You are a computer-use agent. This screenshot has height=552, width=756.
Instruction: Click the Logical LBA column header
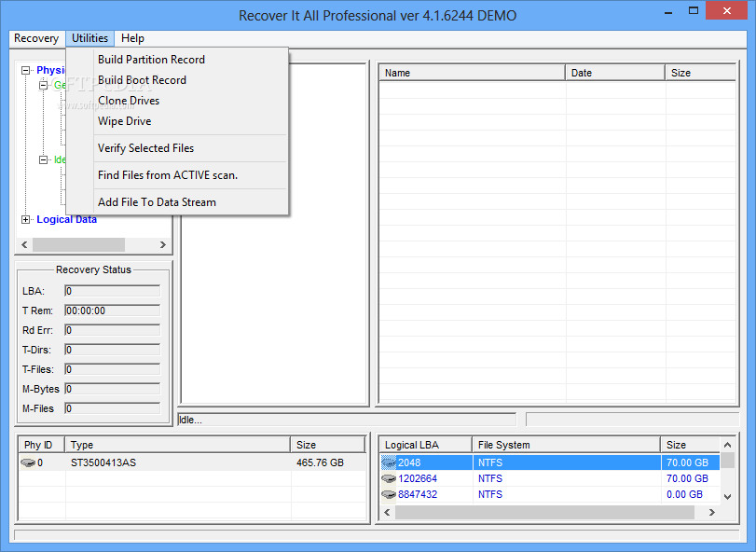[x=426, y=445]
